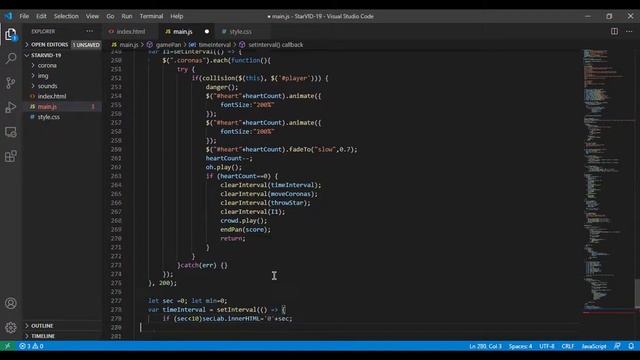Click 'danger();' code line
Screen dimensions: 640x360
(222, 87)
